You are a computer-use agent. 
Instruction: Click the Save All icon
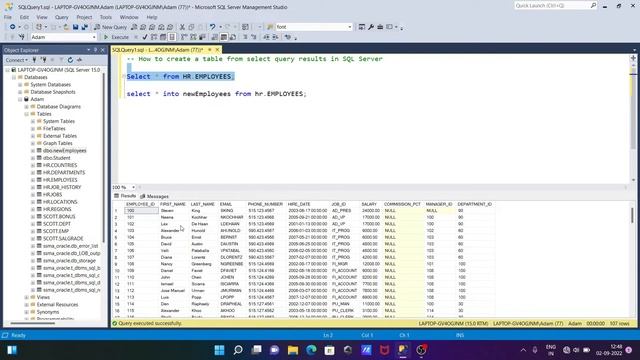coord(84,27)
